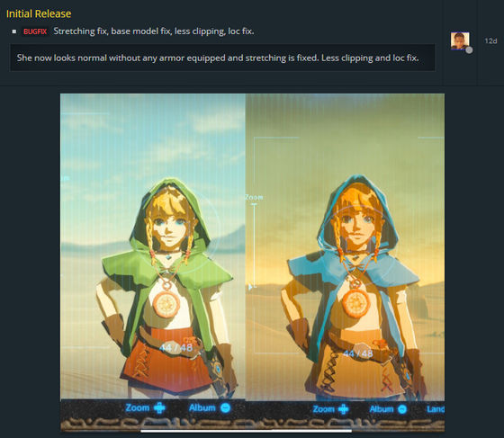This screenshot has width=504, height=438.
Task: Click the 12d timestamp
Action: pos(490,40)
